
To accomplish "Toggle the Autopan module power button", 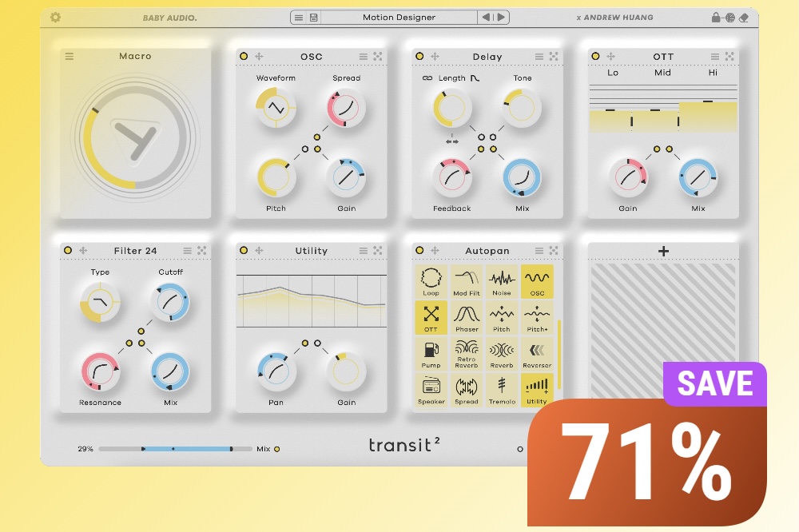I will (419, 250).
